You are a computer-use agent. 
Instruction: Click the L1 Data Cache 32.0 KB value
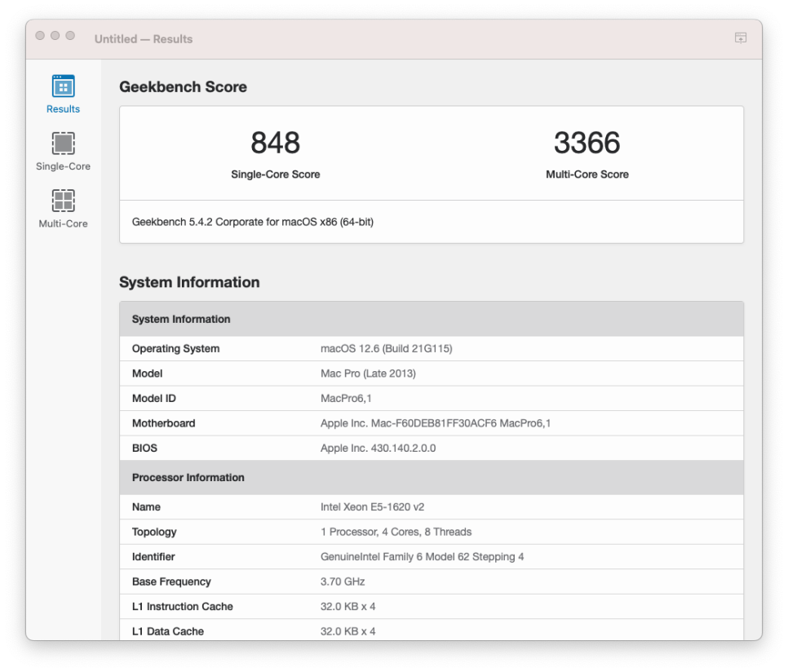348,631
